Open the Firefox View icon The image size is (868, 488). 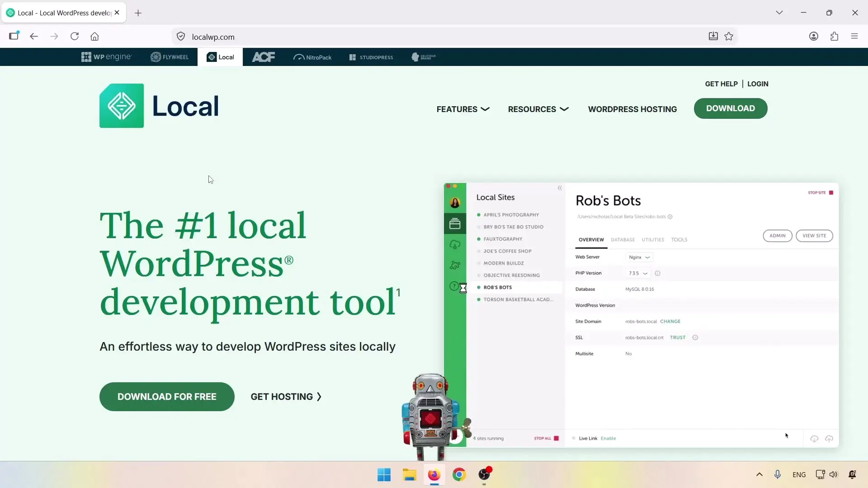tap(14, 36)
